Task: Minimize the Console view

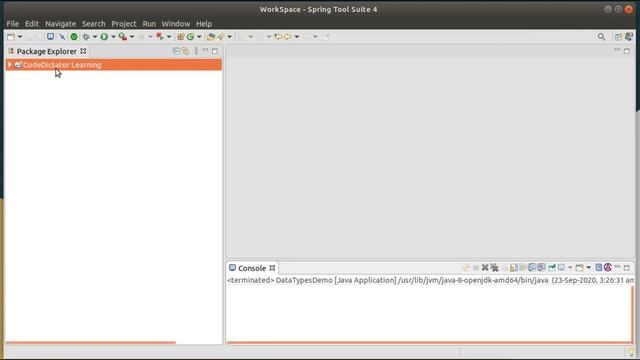Action: [x=617, y=267]
